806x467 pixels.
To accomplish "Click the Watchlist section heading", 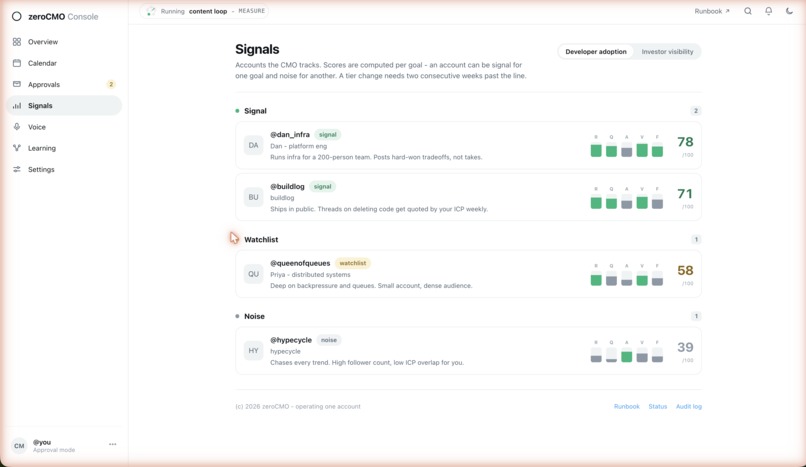I will click(261, 239).
